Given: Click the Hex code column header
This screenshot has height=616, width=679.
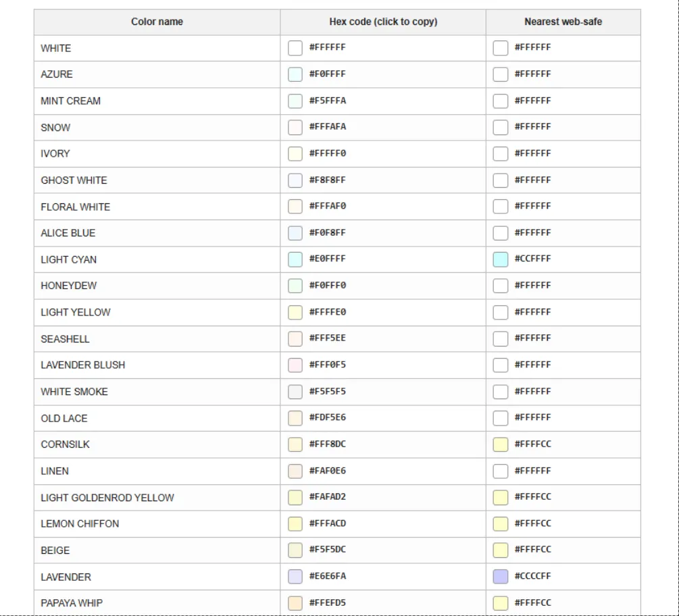Looking at the screenshot, I should tap(383, 22).
